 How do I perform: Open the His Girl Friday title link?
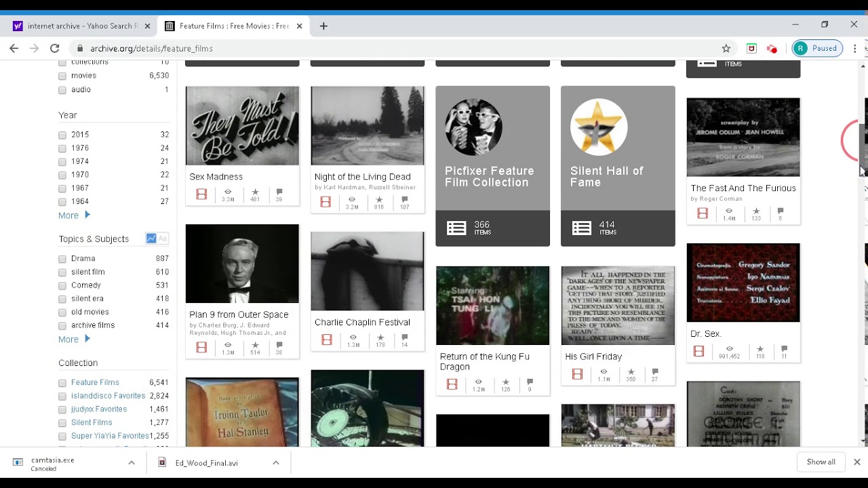click(x=593, y=357)
